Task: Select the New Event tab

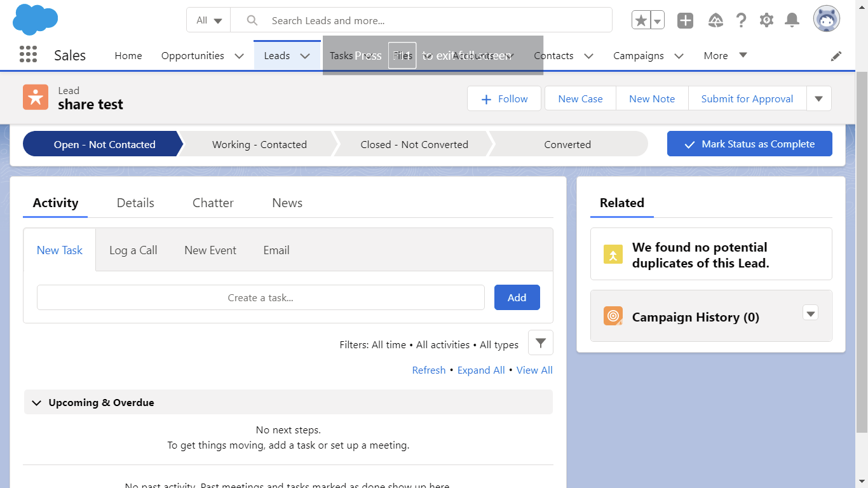Action: [210, 250]
